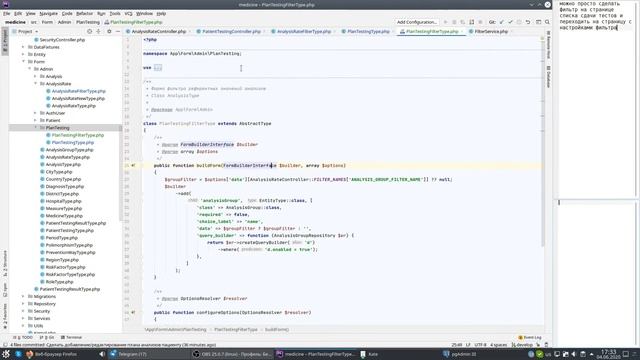The image size is (640, 360).
Task: Open Firefox browser in the taskbar
Action: pyautogui.click(x=52, y=354)
